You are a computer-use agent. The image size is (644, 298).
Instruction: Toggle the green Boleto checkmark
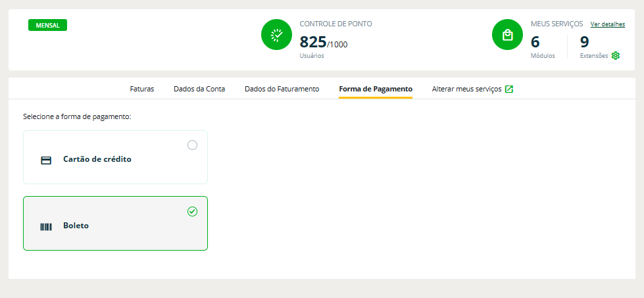tap(192, 211)
